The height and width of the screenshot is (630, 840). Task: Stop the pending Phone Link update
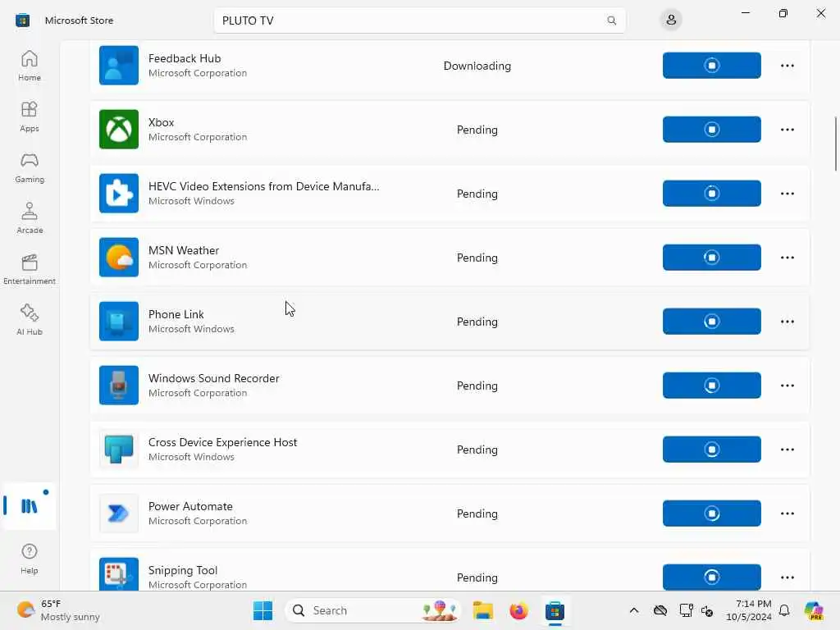coord(711,322)
